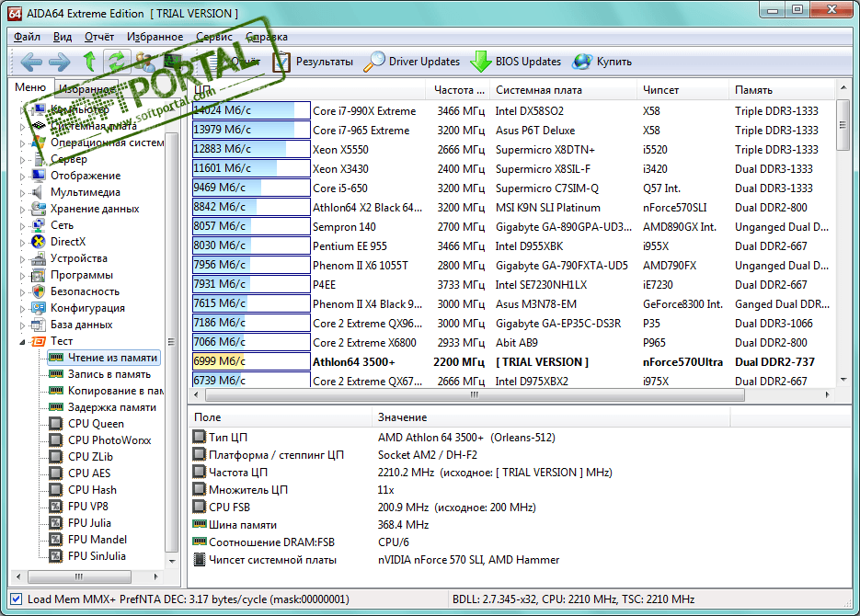Screen dimensions: 860x616
Task: Select the Athlon64 3500+ row
Action: click(x=513, y=361)
